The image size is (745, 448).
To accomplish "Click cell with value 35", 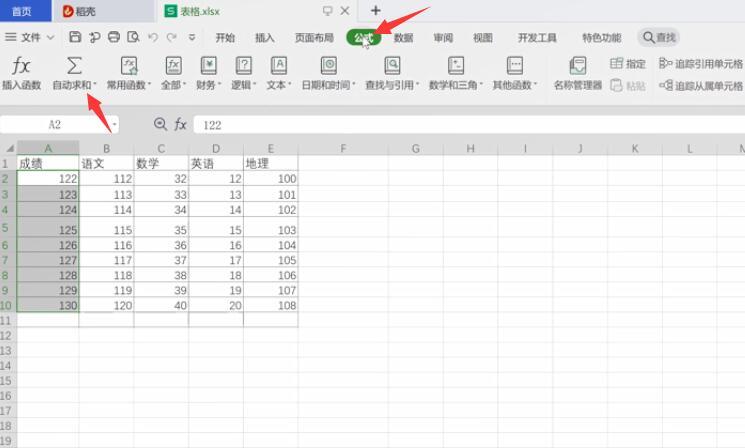I will coord(161,228).
